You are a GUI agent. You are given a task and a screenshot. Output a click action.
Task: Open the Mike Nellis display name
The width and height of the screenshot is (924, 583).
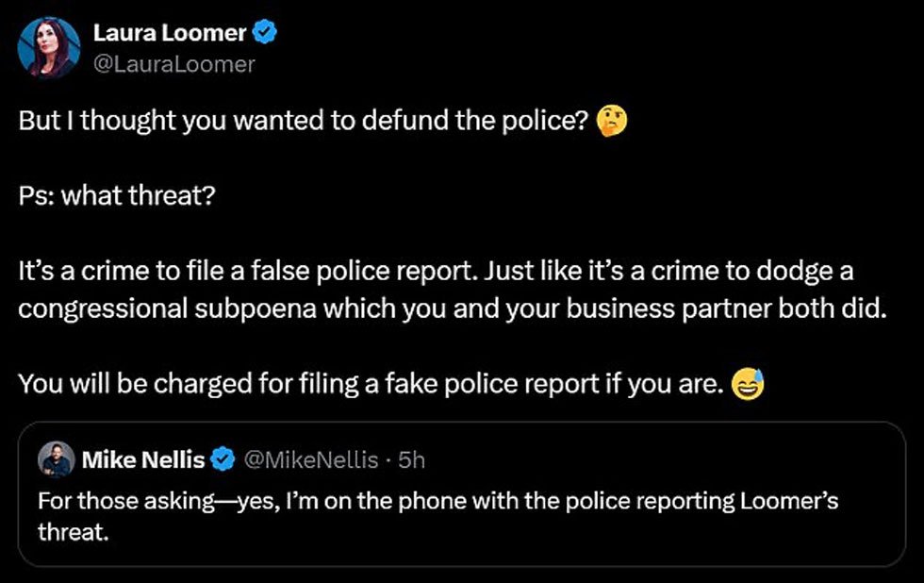click(142, 460)
